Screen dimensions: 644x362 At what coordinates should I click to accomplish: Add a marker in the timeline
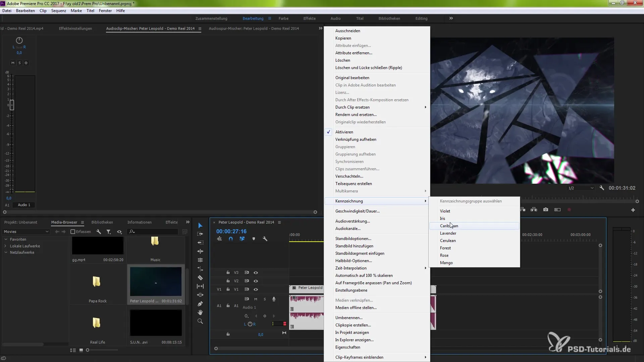click(x=254, y=239)
